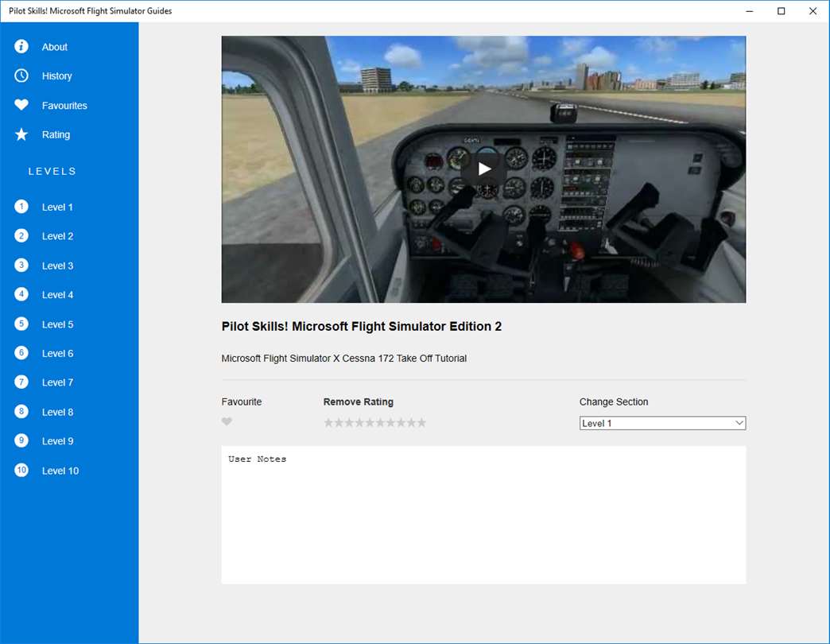Click the Level 3 number badge
Viewport: 830px width, 644px height.
(x=21, y=265)
